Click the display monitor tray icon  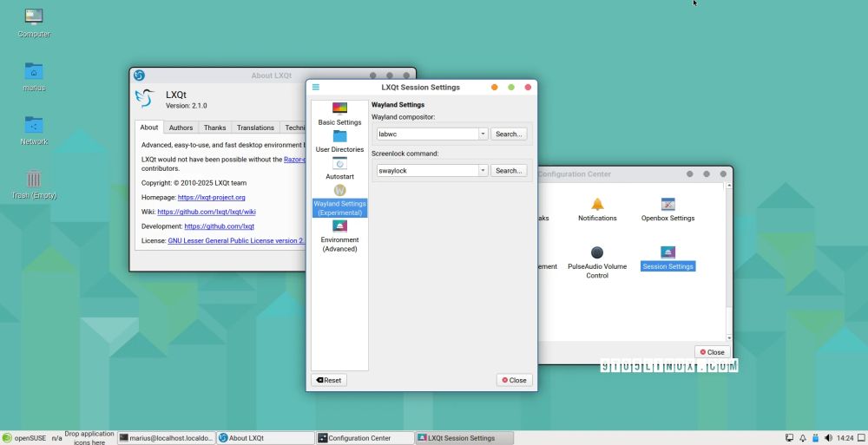coord(789,438)
